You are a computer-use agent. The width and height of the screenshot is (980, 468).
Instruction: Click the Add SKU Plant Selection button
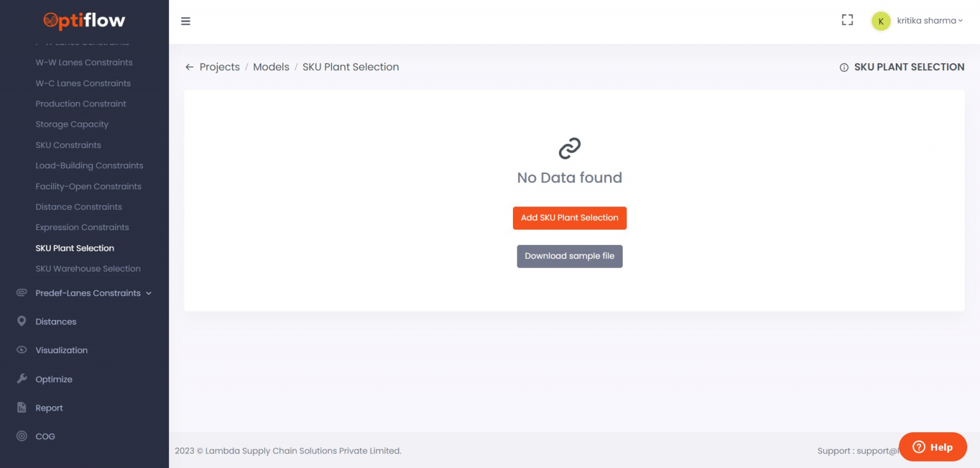569,217
